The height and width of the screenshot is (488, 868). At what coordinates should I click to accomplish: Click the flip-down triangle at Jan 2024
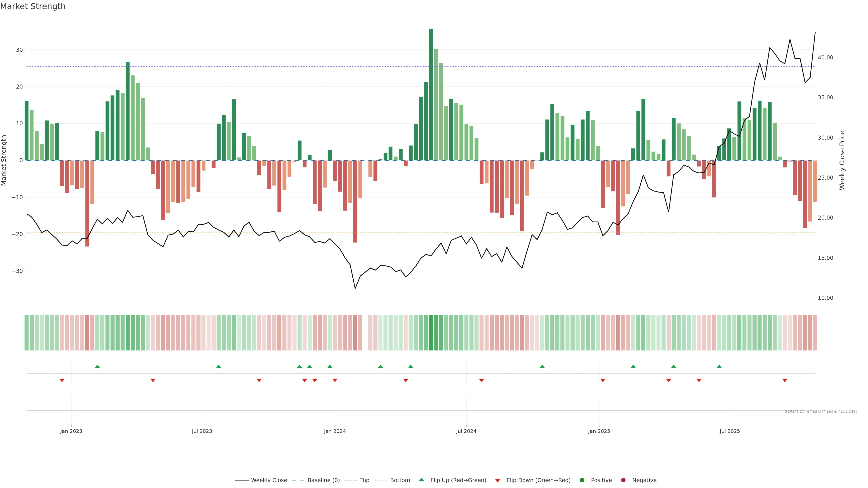pyautogui.click(x=335, y=380)
